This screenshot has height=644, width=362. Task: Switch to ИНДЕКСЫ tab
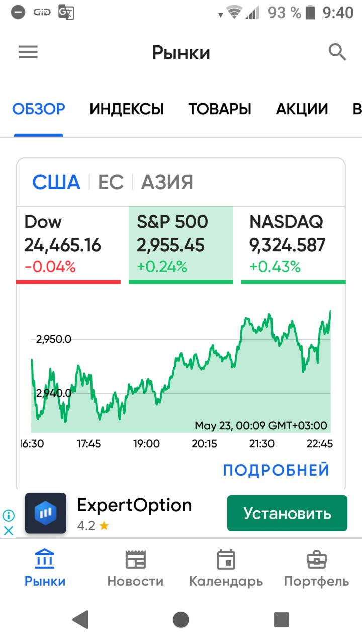click(x=127, y=109)
